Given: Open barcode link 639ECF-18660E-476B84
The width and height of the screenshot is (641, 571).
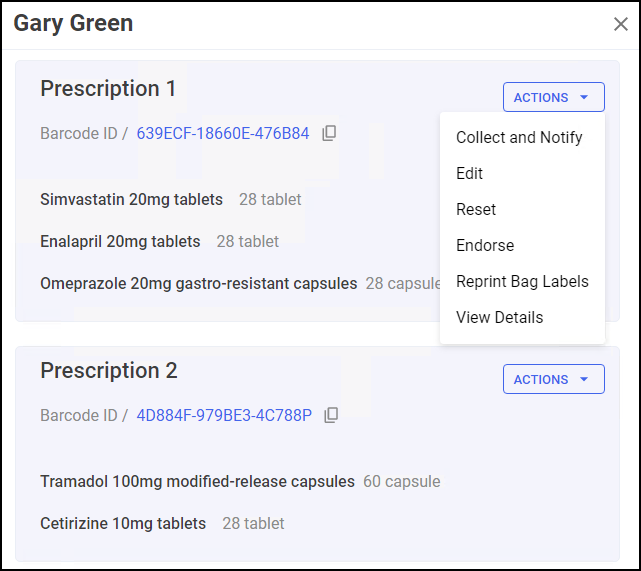Looking at the screenshot, I should click(x=223, y=133).
